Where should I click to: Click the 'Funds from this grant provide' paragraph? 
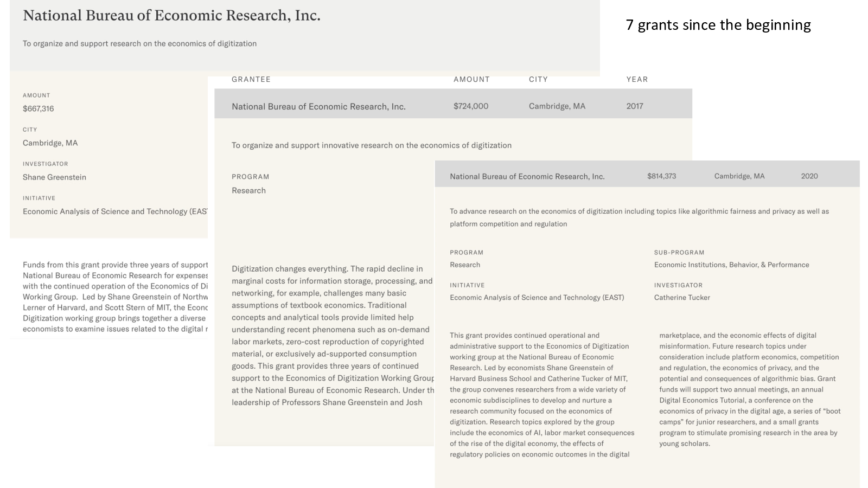(115, 297)
